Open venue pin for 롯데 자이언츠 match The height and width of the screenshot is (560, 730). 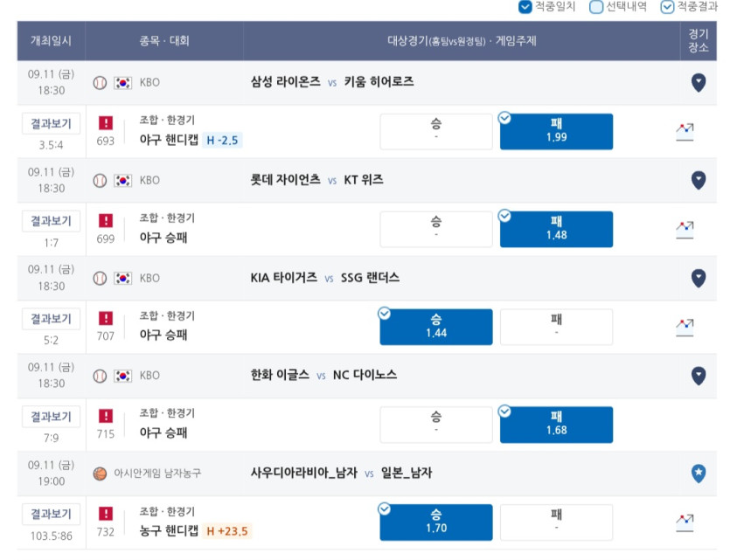tap(699, 180)
